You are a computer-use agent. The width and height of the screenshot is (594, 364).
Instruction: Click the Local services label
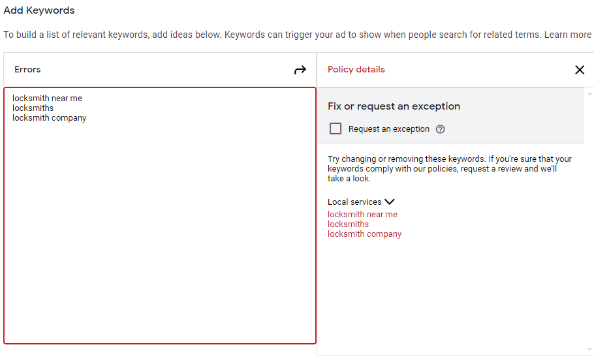coord(354,202)
